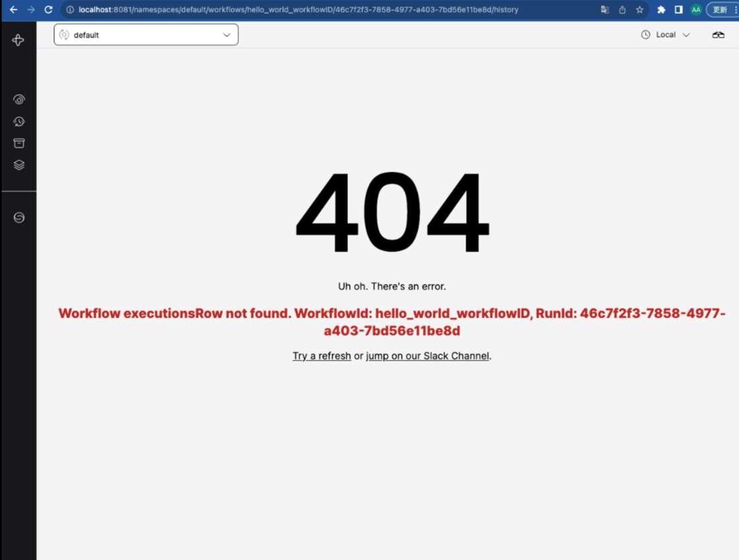Click the Temporal logo at sidebar top
The height and width of the screenshot is (560, 739).
tap(18, 40)
